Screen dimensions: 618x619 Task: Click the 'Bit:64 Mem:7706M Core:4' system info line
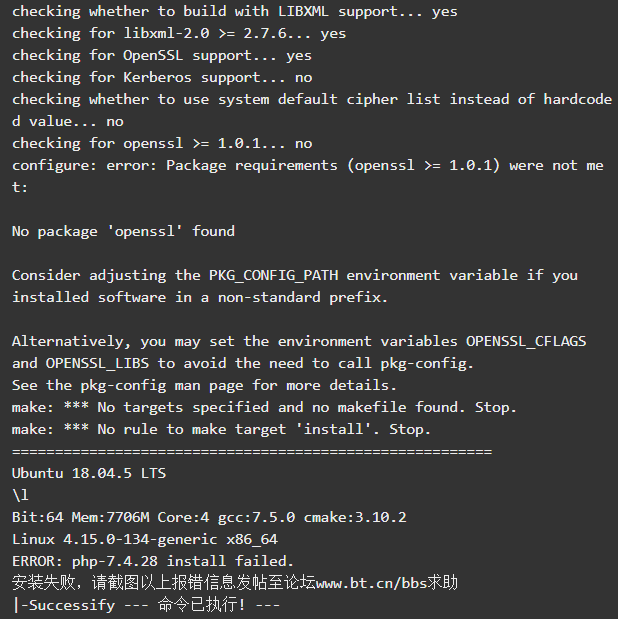pos(209,517)
